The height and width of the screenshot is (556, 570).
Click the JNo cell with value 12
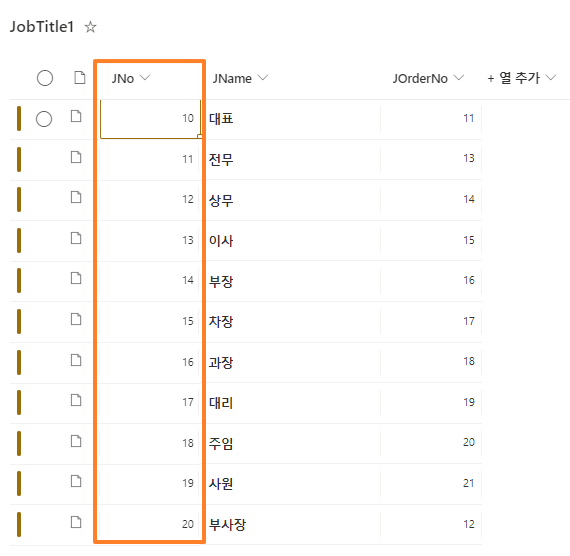tap(149, 199)
